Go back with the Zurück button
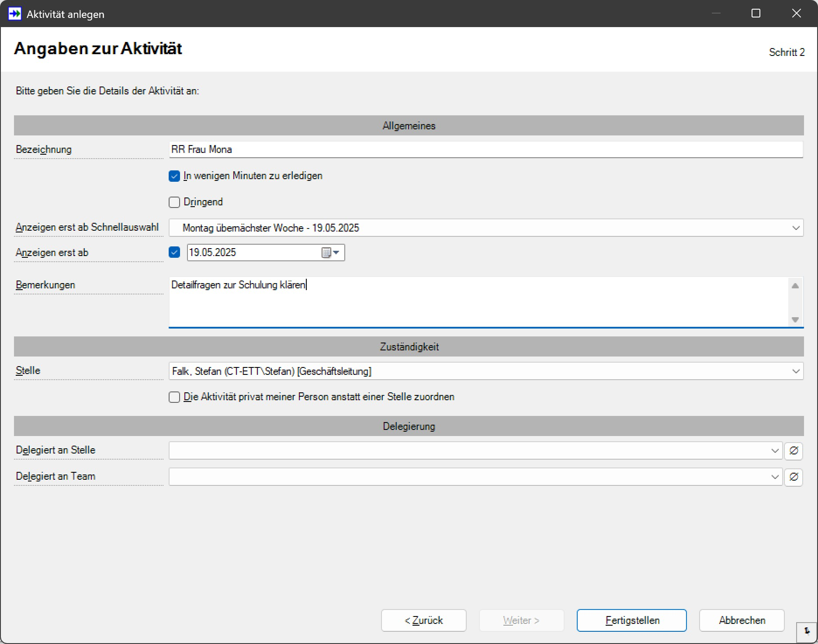The image size is (818, 644). click(x=423, y=620)
